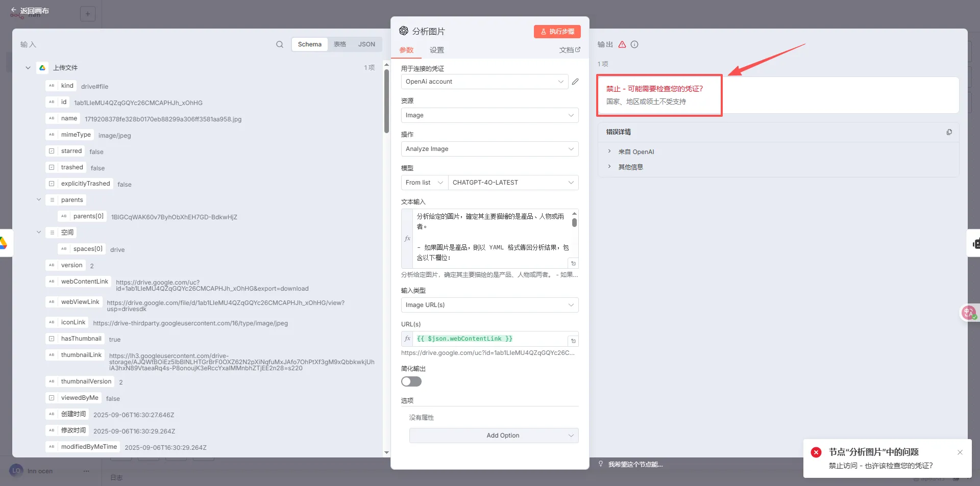The height and width of the screenshot is (486, 980).
Task: Switch to the 设置 tab
Action: coord(436,50)
